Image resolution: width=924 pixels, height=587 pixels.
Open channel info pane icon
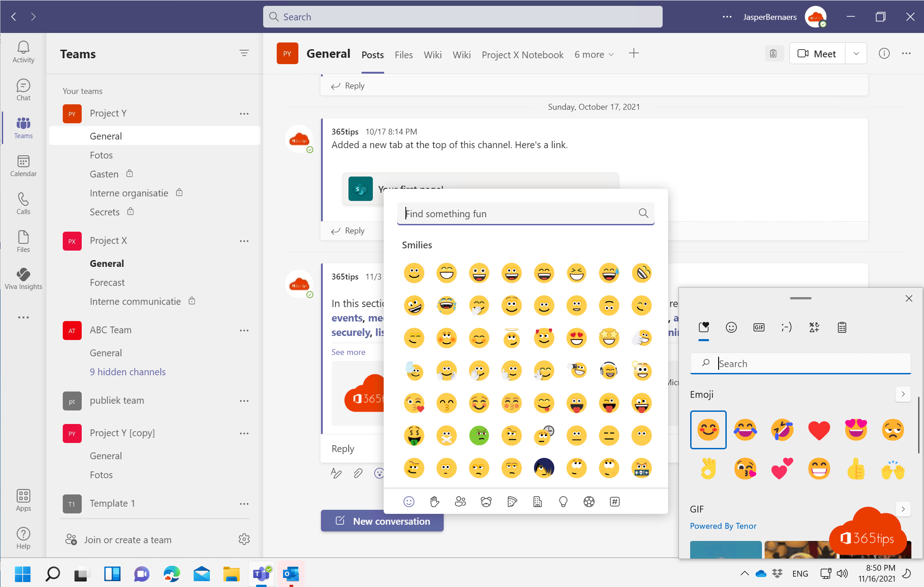(884, 53)
